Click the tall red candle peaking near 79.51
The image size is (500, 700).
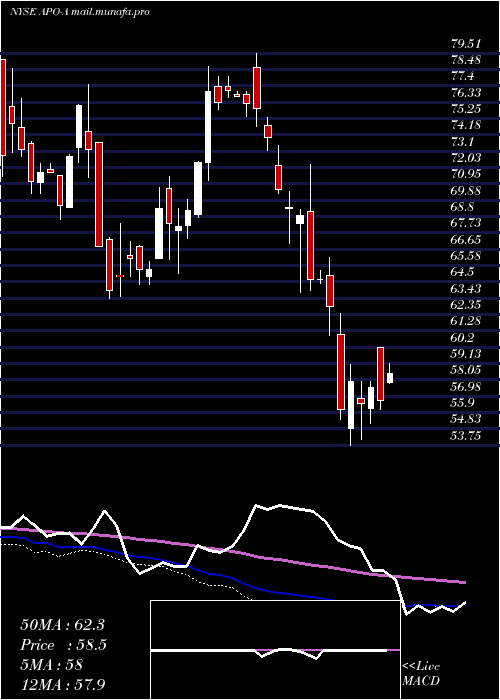tap(257, 88)
